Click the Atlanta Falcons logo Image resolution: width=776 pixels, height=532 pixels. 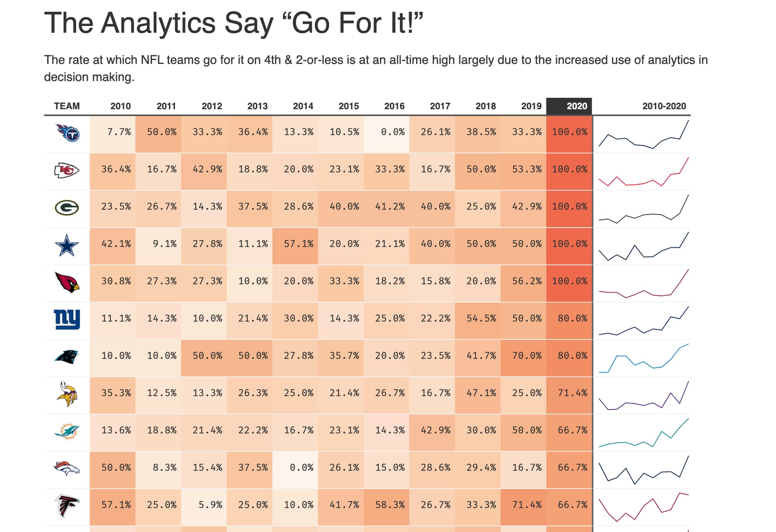[x=67, y=506]
